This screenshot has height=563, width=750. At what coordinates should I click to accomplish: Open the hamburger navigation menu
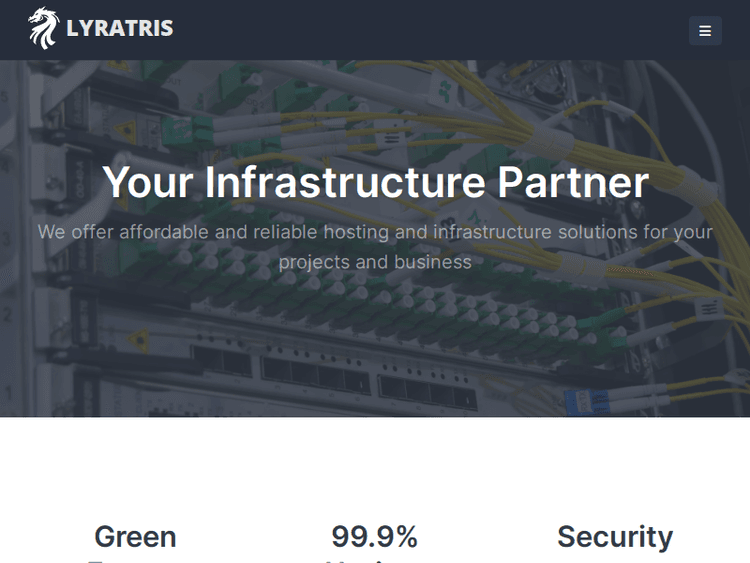(705, 31)
